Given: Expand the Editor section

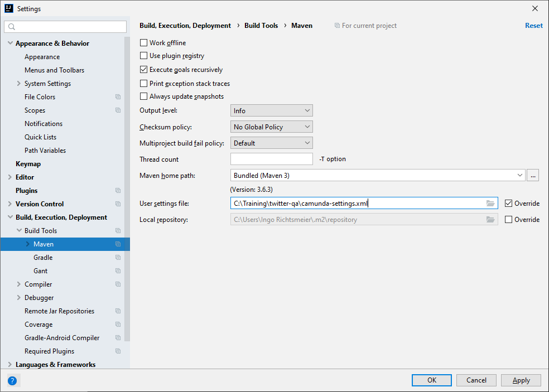Looking at the screenshot, I should point(10,177).
